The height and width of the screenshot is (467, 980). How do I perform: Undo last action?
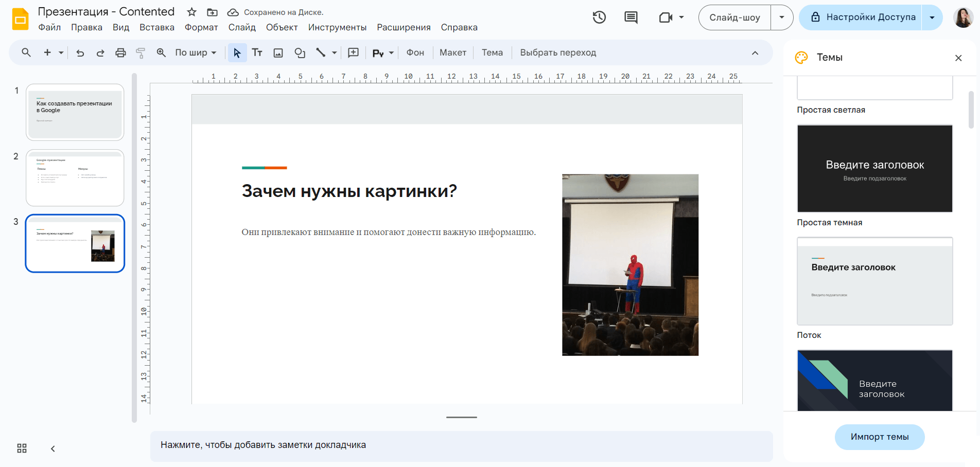80,52
